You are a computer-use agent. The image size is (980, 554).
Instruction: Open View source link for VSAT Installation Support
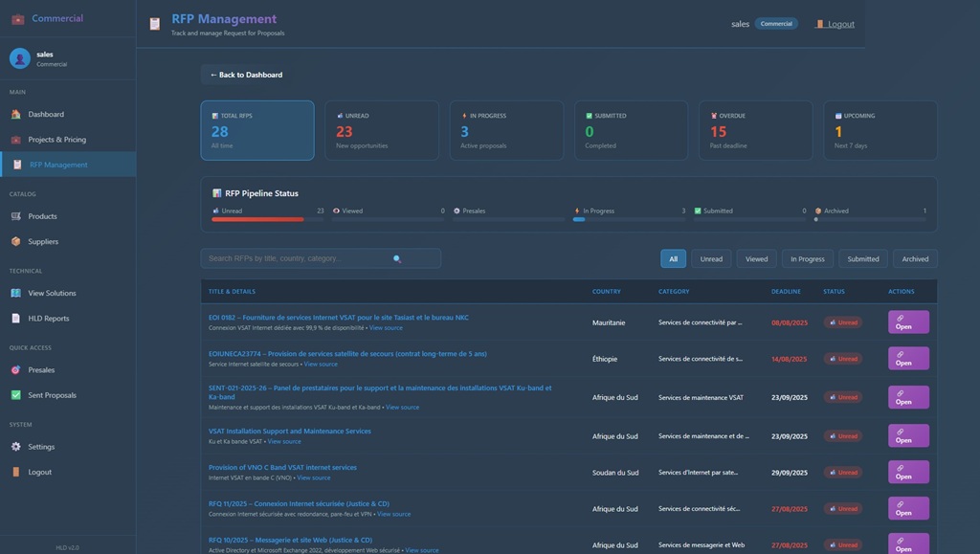pyautogui.click(x=284, y=442)
